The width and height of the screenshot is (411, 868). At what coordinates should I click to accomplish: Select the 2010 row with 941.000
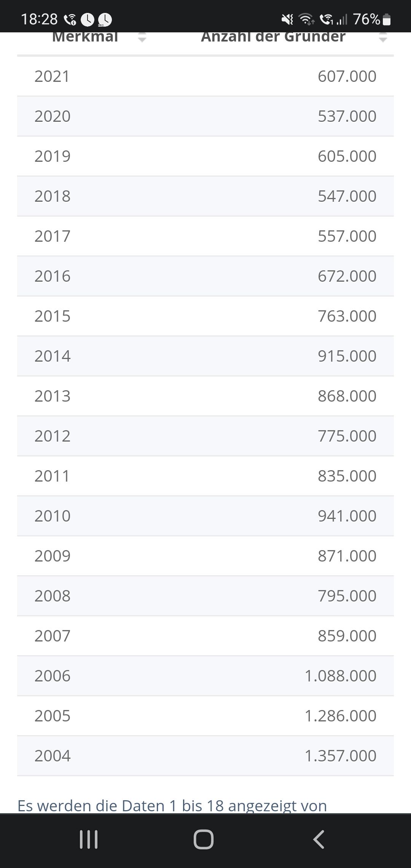coord(205,516)
